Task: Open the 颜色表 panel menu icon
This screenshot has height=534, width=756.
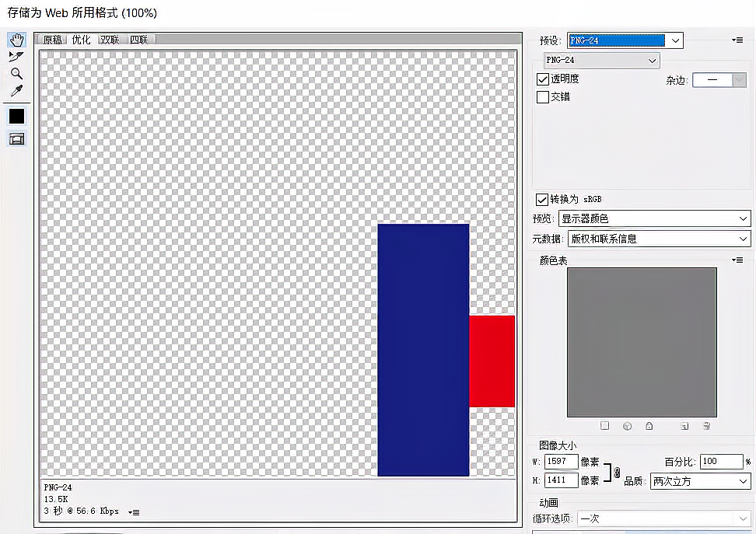Action: pos(737,260)
